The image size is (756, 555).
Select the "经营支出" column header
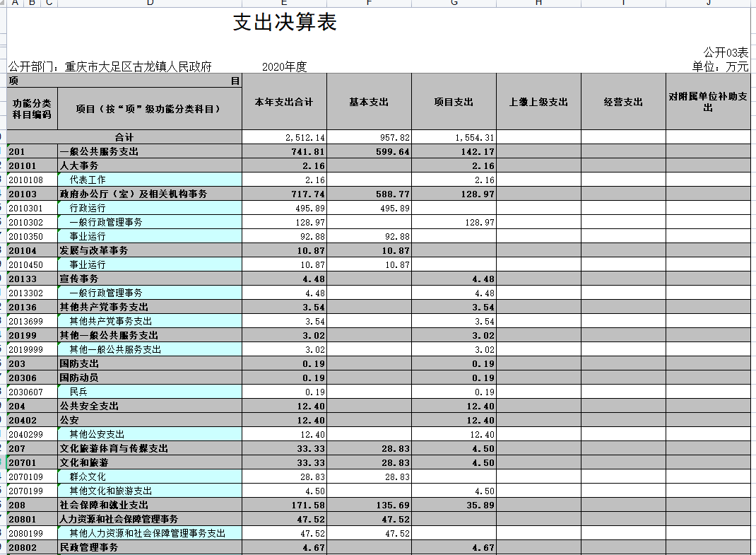[623, 102]
